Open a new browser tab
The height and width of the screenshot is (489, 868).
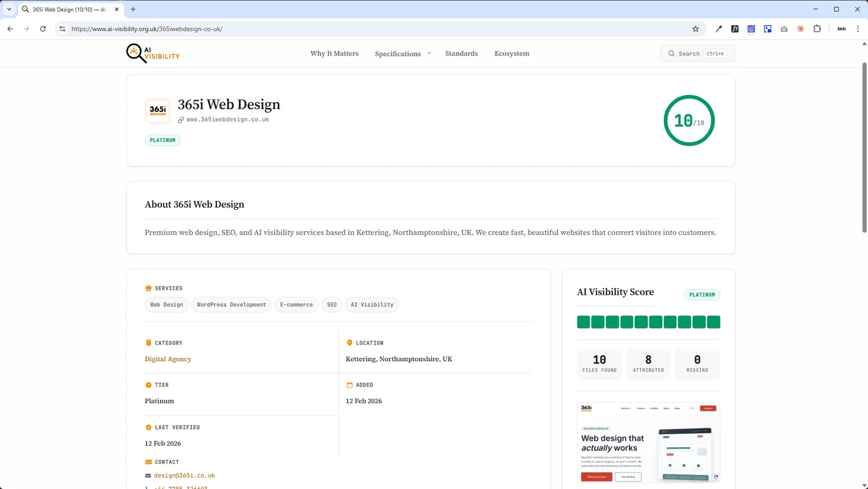point(133,9)
